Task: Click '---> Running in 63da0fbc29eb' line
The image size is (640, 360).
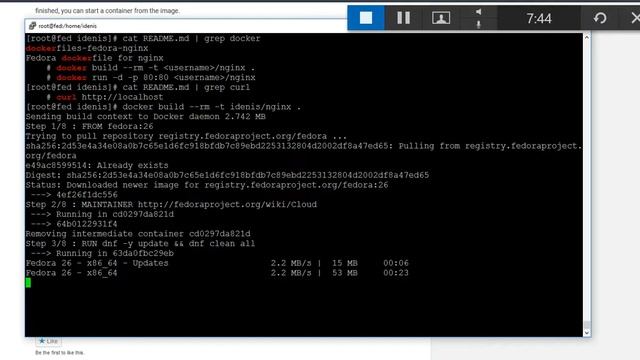Action: [102, 253]
